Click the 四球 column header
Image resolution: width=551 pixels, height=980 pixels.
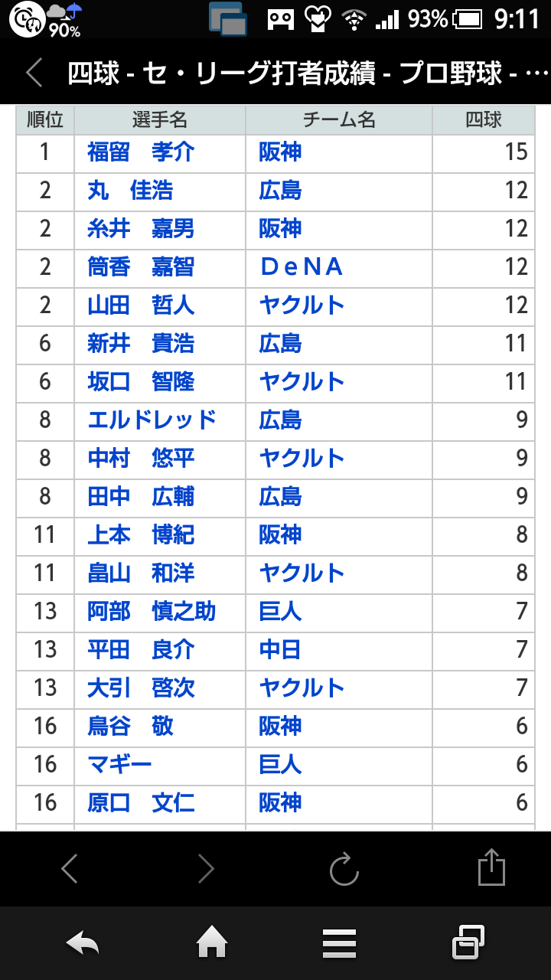point(484,120)
